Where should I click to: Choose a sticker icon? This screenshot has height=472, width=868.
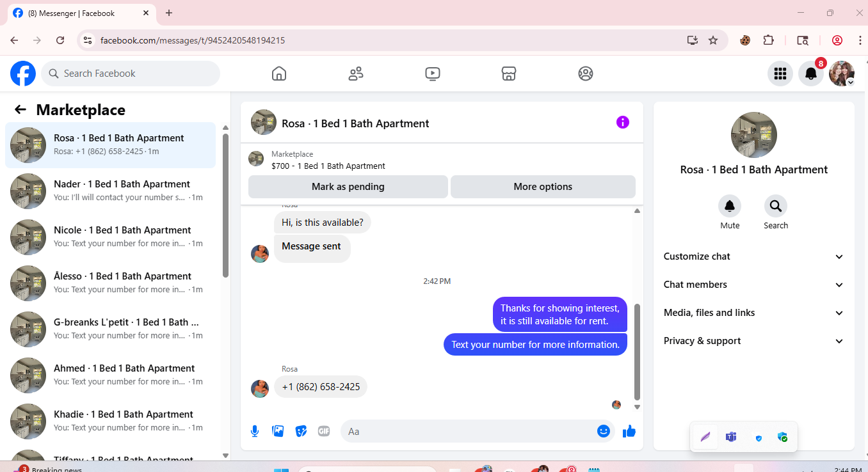tap(301, 431)
